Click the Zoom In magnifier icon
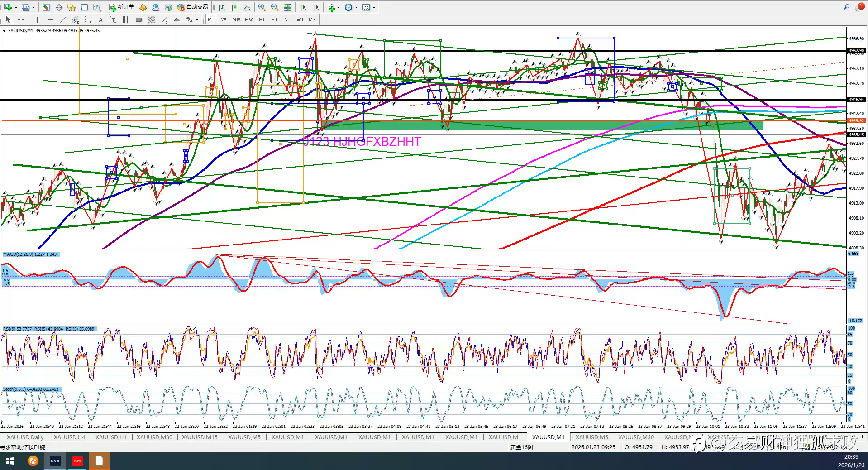The width and height of the screenshot is (868, 470). [x=262, y=7]
